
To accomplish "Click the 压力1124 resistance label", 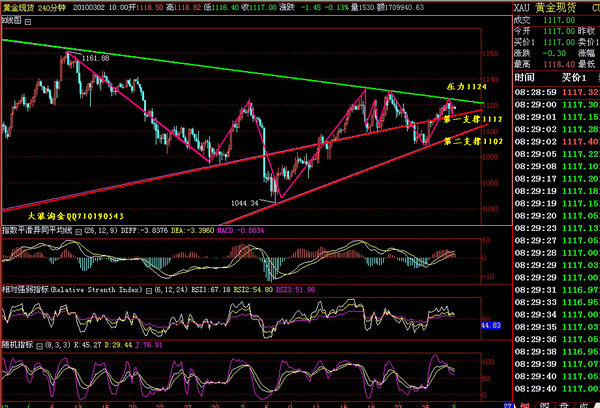I will click(467, 87).
